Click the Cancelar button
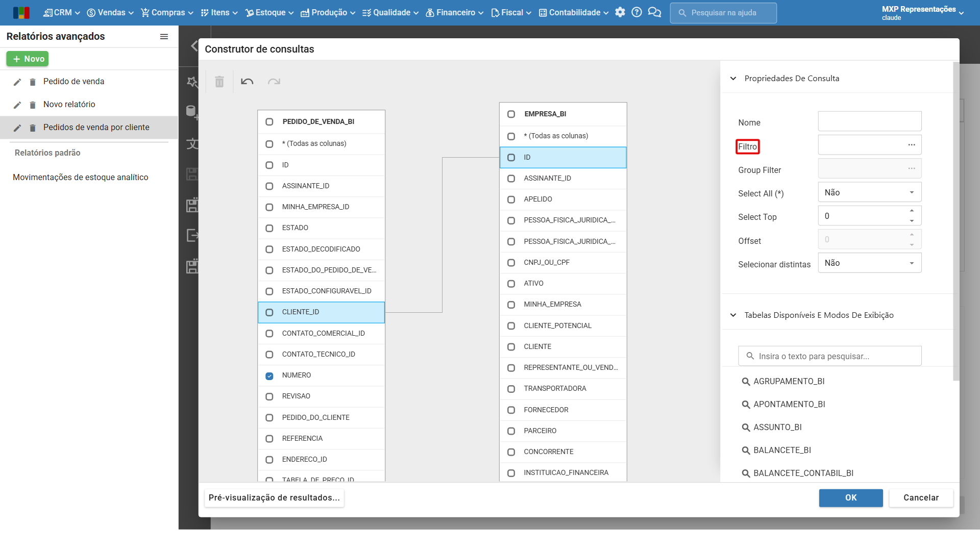980x551 pixels. (x=921, y=498)
